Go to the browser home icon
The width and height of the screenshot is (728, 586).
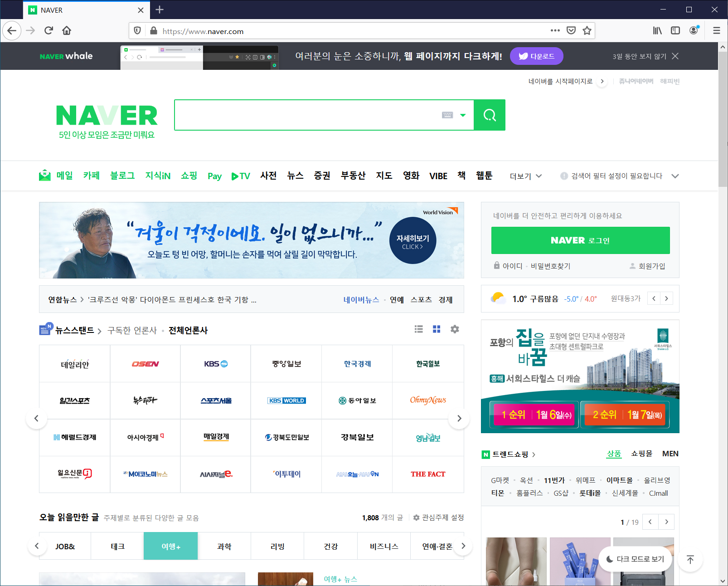[67, 31]
